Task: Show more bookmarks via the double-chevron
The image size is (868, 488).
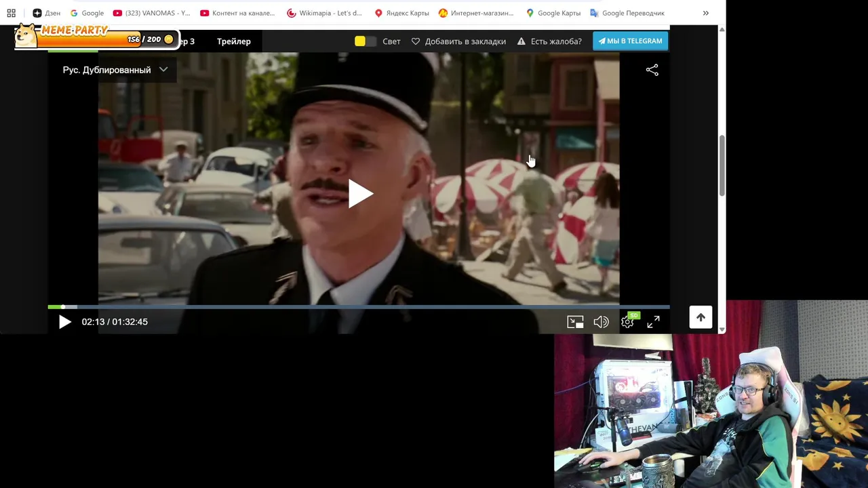Action: (x=706, y=13)
